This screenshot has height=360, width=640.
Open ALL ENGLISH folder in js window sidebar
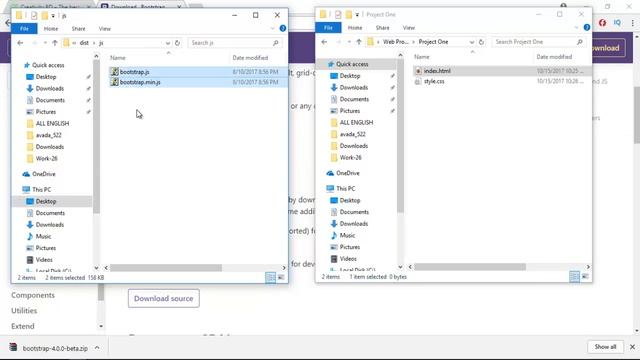pos(52,124)
